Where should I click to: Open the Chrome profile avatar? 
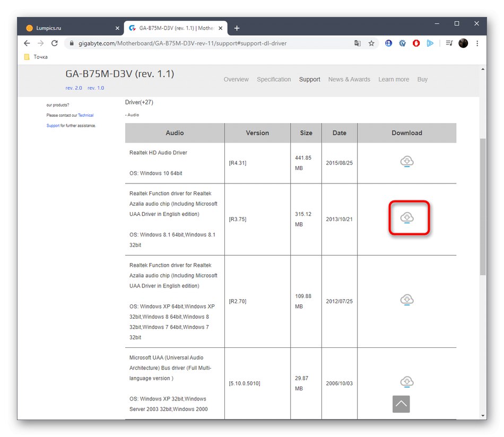coord(463,43)
